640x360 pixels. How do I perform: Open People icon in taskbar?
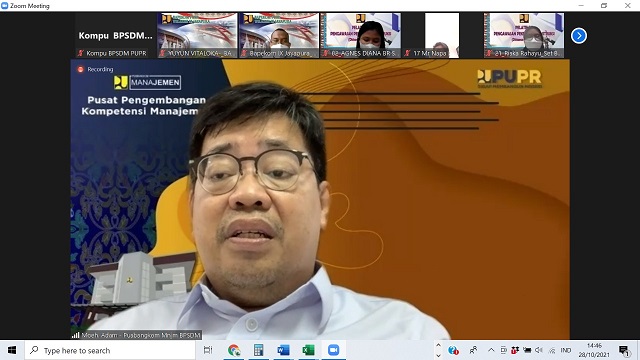click(473, 350)
